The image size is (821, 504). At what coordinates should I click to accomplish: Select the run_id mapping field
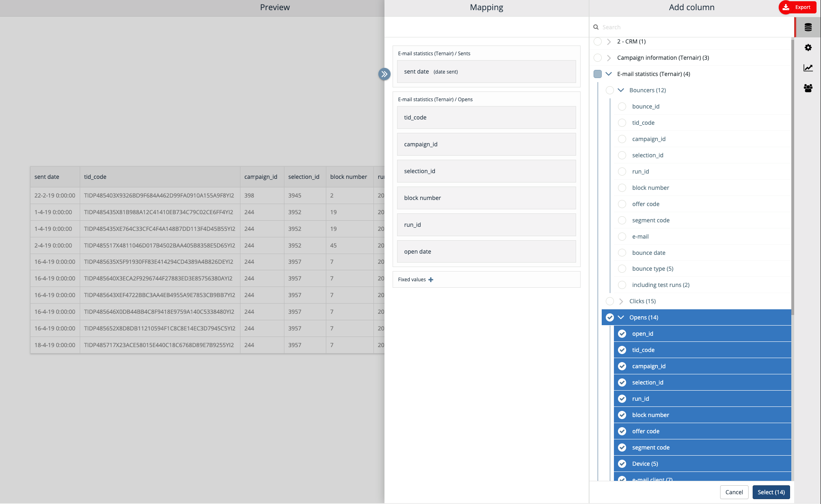[486, 225]
